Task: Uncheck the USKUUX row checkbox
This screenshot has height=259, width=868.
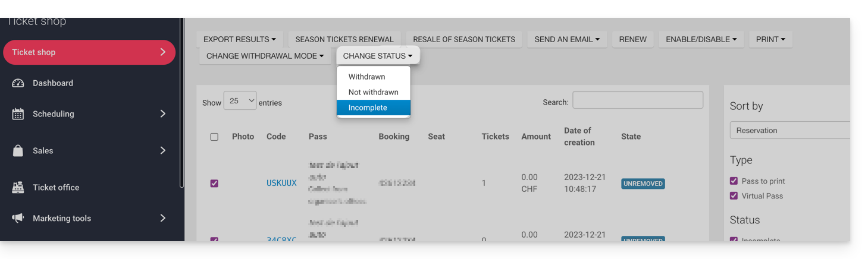Action: point(214,184)
